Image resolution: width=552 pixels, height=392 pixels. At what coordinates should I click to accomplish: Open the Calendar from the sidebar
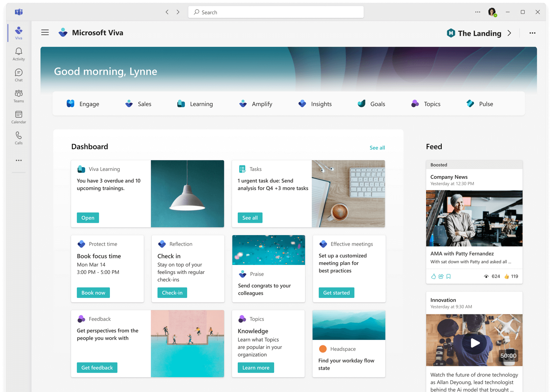tap(18, 117)
